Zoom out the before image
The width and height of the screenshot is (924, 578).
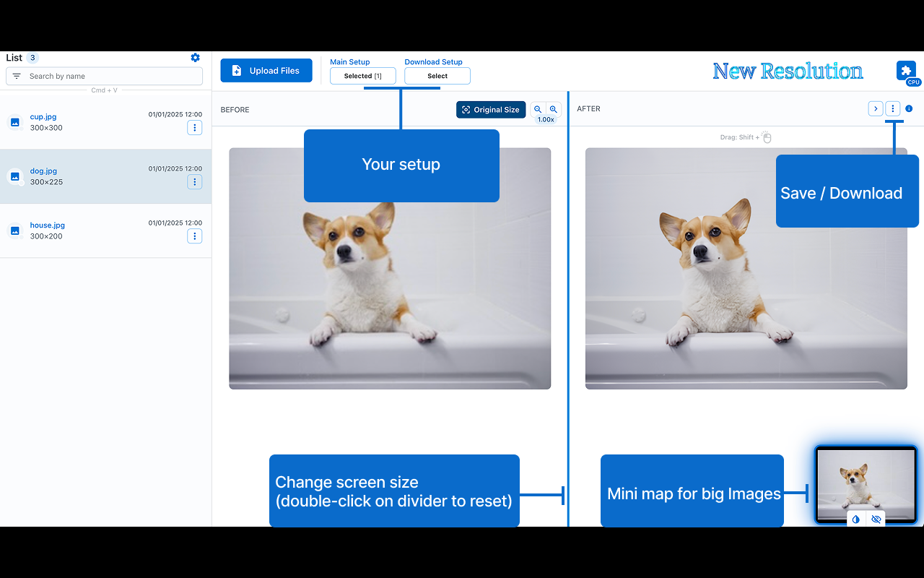tap(538, 109)
